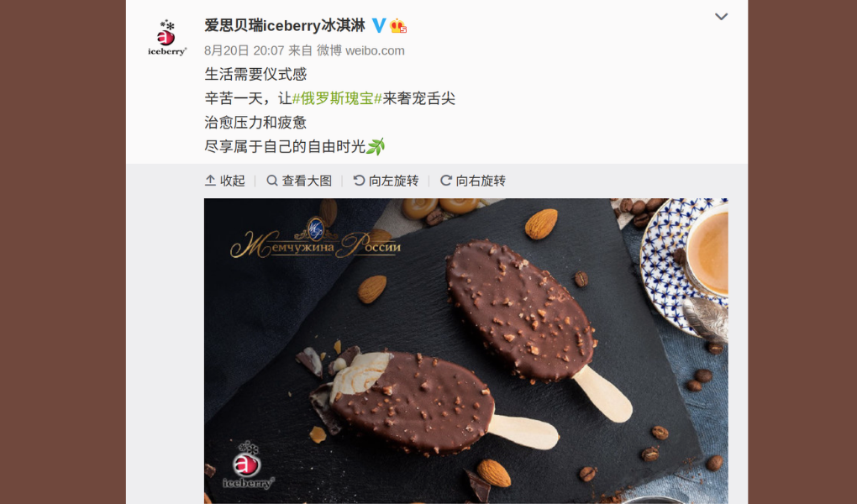Follow the 微博 weibo.com source link
Viewport: 857px width, 504px height.
click(x=360, y=51)
